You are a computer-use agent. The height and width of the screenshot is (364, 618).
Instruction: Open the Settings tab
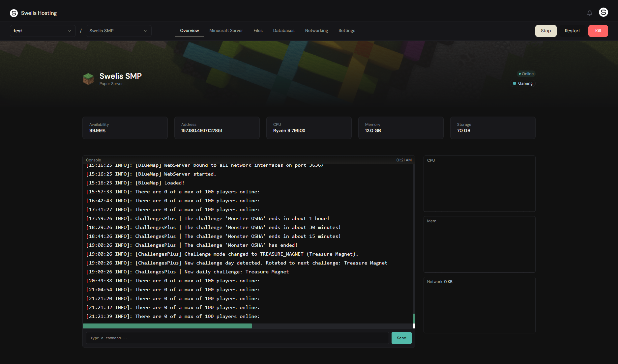click(347, 31)
